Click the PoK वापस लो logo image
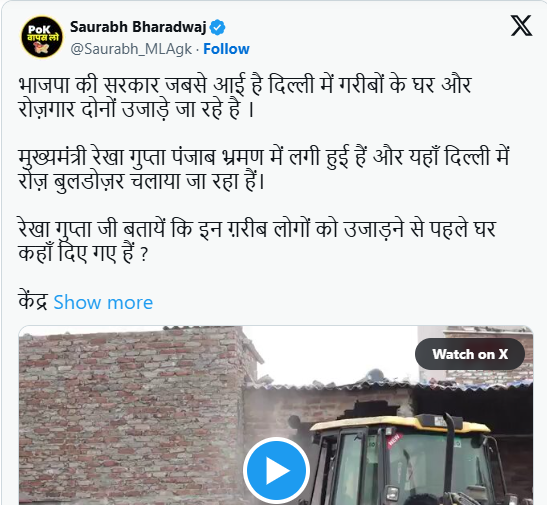 tap(42, 37)
